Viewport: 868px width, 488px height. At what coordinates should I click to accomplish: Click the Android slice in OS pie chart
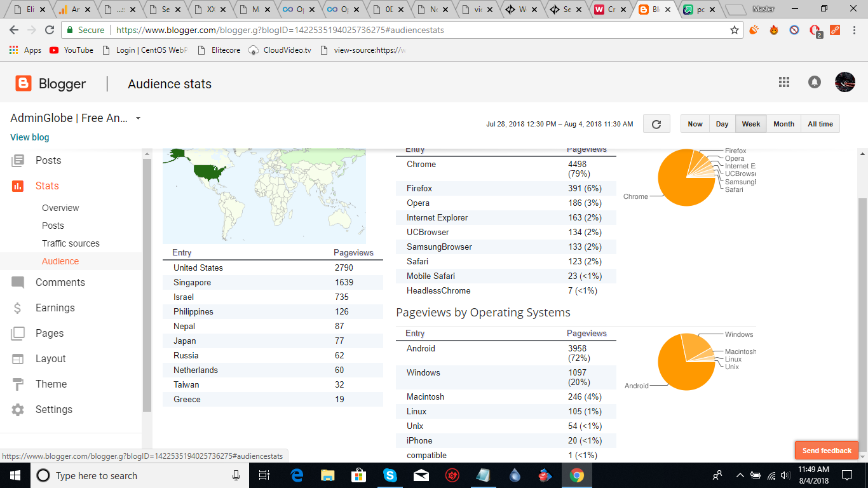pyautogui.click(x=680, y=369)
